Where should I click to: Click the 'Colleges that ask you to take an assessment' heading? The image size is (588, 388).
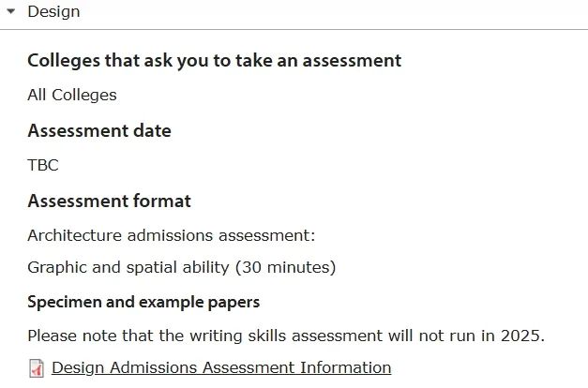pyautogui.click(x=214, y=61)
